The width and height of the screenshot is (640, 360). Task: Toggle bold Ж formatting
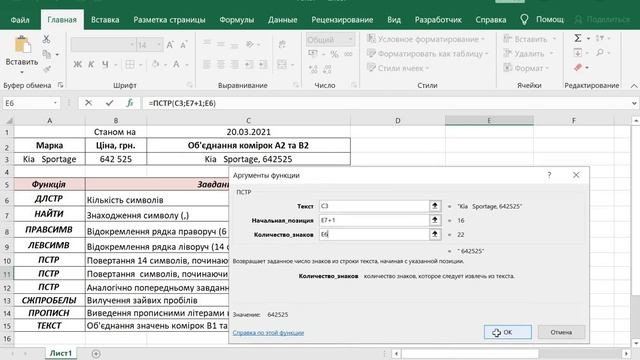(77, 64)
